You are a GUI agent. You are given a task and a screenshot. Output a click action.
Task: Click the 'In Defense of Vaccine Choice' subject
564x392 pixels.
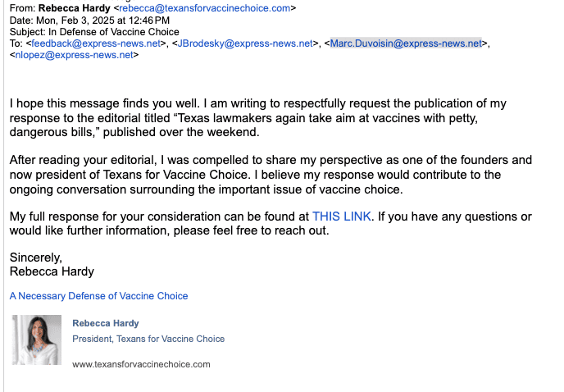tap(114, 32)
